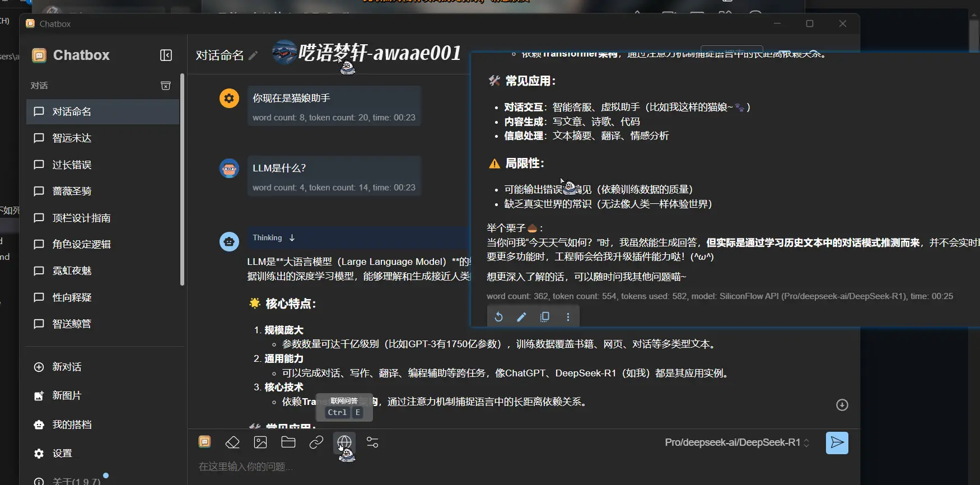The height and width of the screenshot is (485, 980).
Task: Open conversation settings sliders icon
Action: pyautogui.click(x=372, y=442)
